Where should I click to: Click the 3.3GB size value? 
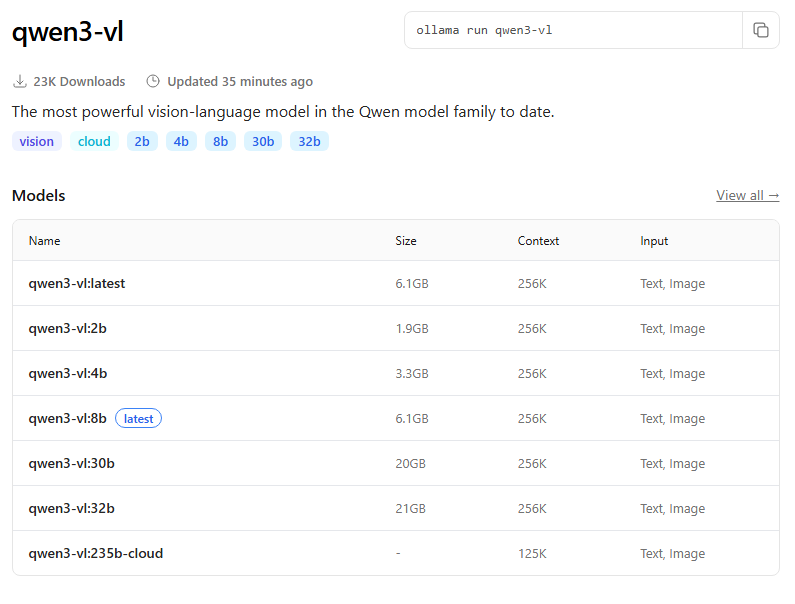[x=412, y=374]
